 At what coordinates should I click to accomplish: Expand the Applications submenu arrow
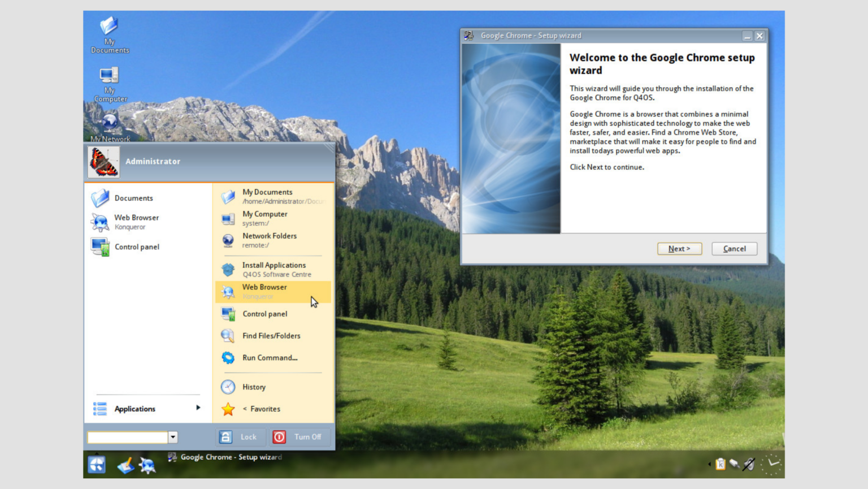[198, 408]
